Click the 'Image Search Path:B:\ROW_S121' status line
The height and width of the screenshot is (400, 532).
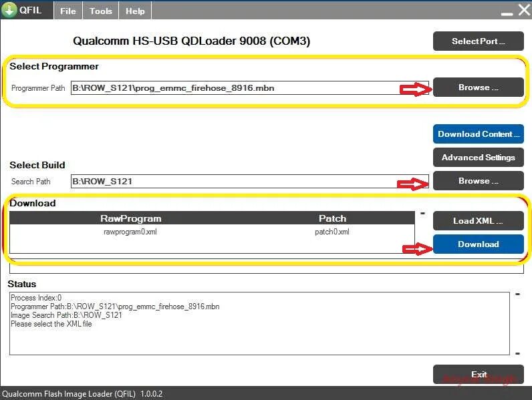(x=66, y=315)
